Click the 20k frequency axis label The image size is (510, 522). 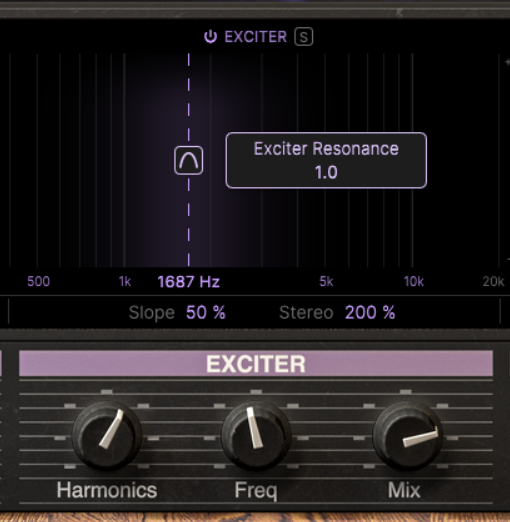point(493,282)
